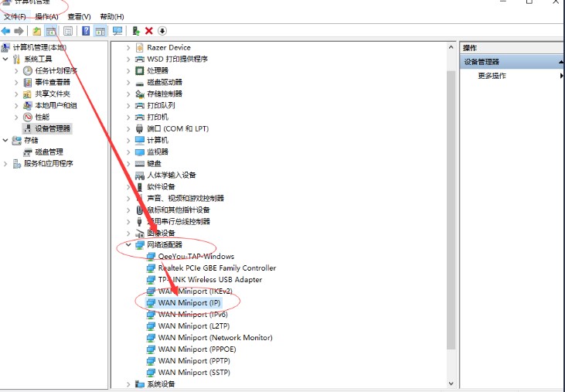
Task: Click the blue help question mark icon
Action: pyautogui.click(x=86, y=31)
